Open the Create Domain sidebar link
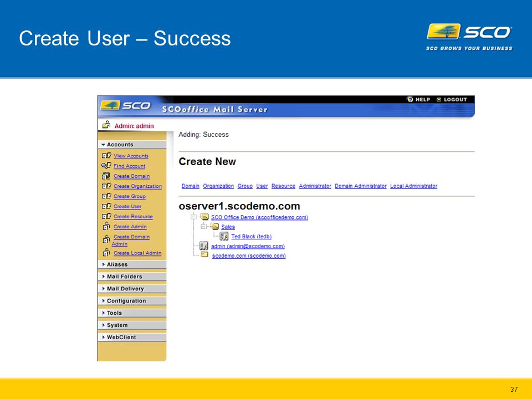The height and width of the screenshot is (399, 532). [132, 176]
